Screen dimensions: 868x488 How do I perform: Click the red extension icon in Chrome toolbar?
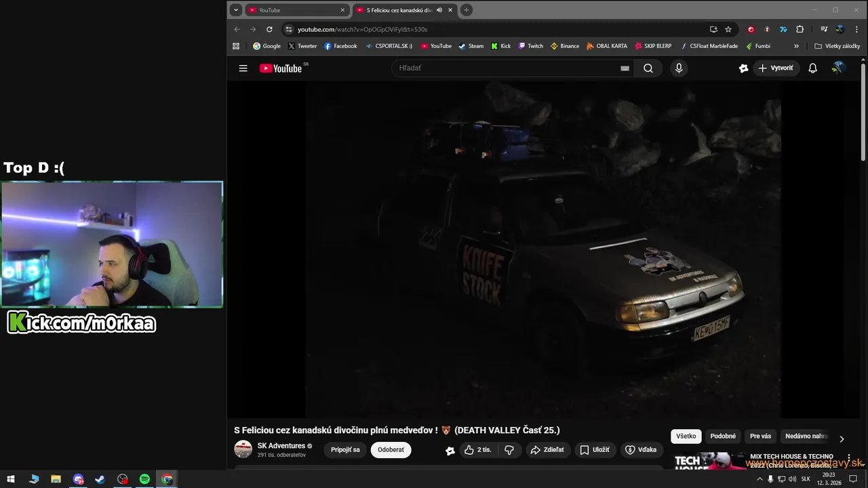[x=751, y=29]
